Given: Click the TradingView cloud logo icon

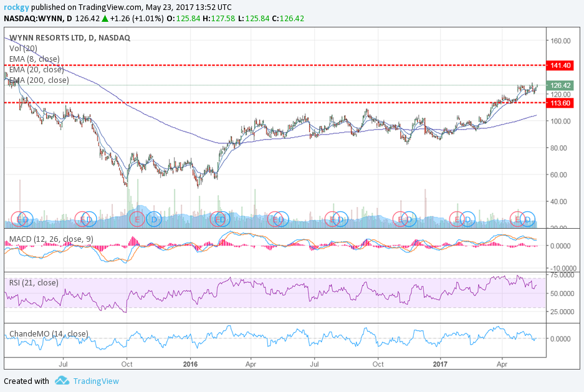Looking at the screenshot, I should point(62,380).
